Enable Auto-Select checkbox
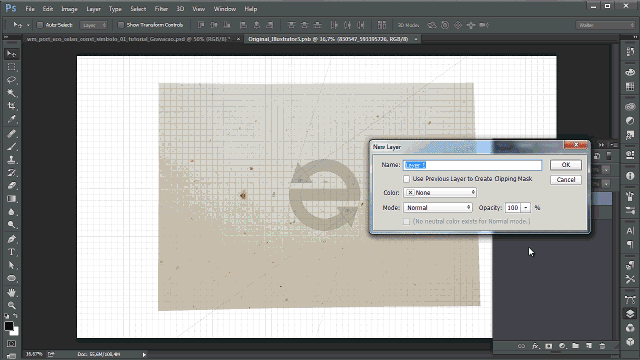The height and width of the screenshot is (360, 640). 40,25
